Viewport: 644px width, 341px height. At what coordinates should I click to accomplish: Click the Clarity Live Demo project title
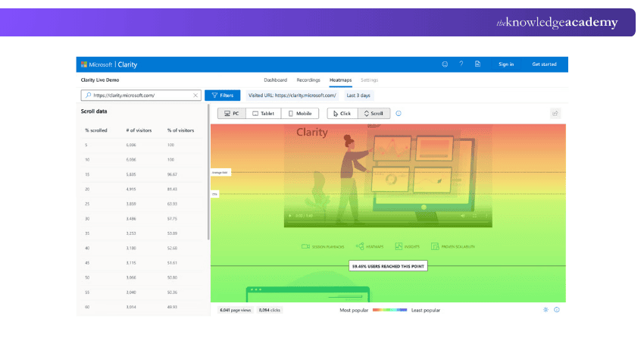100,80
